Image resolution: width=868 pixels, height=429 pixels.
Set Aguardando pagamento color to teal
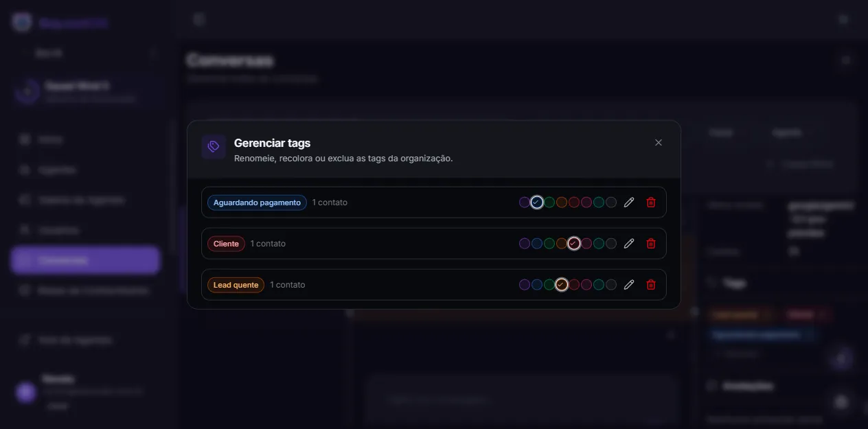point(599,202)
